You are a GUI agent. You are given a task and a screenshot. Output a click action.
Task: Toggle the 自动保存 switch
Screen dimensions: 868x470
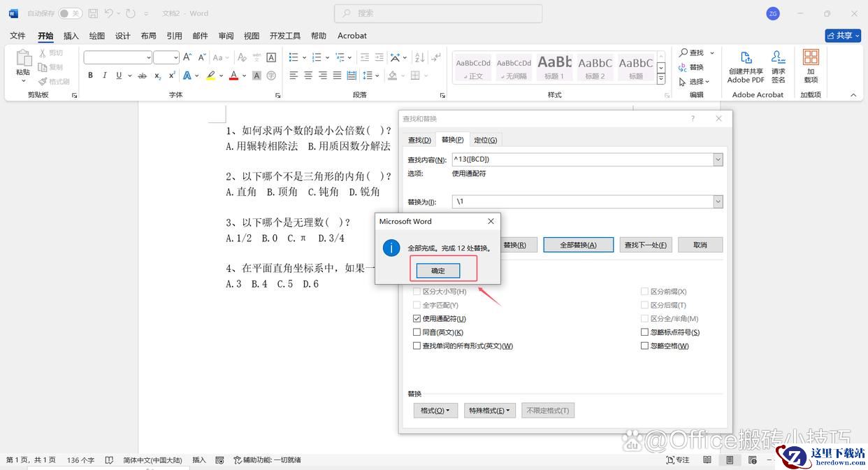[70, 13]
